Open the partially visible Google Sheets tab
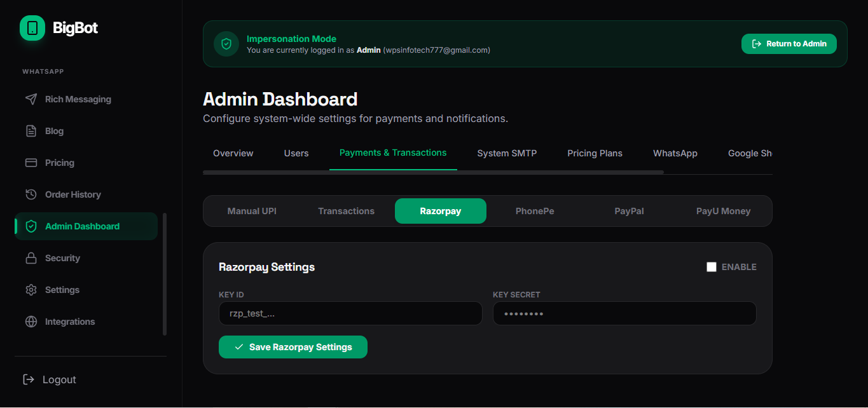This screenshot has width=868, height=408. (x=750, y=153)
